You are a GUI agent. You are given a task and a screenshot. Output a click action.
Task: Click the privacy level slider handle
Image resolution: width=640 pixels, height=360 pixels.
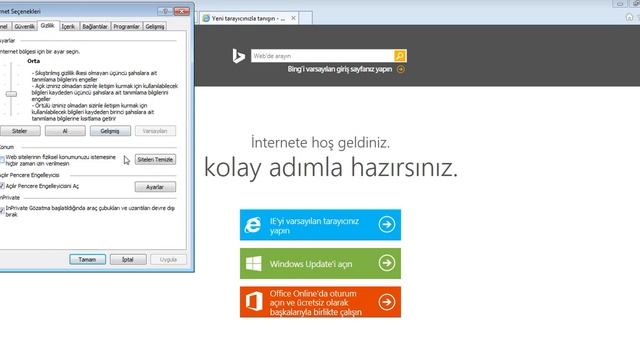click(11, 94)
